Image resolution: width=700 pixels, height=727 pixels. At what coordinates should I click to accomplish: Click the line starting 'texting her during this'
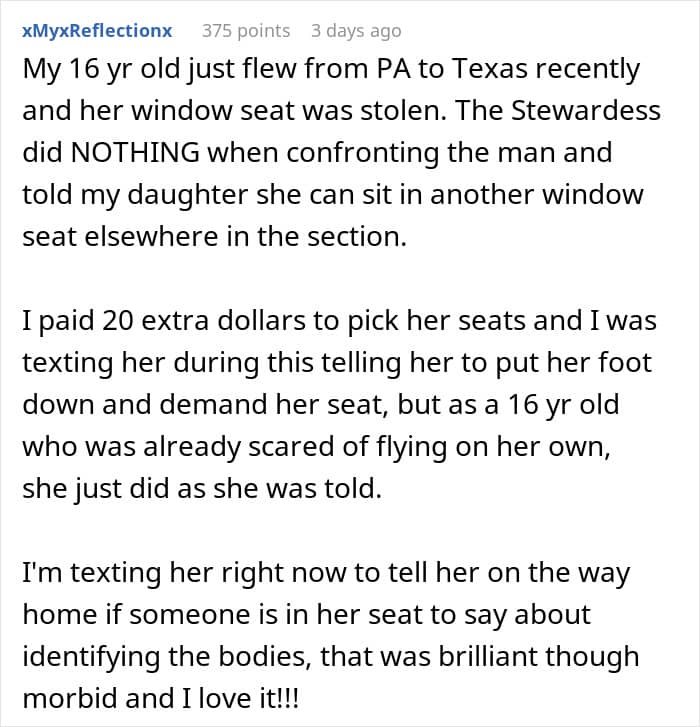point(337,362)
